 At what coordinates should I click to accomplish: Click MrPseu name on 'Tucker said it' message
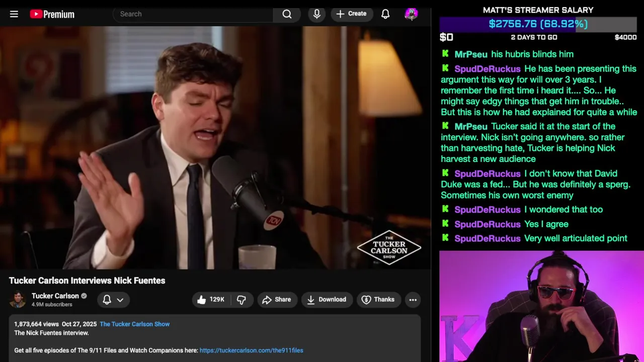click(x=471, y=127)
